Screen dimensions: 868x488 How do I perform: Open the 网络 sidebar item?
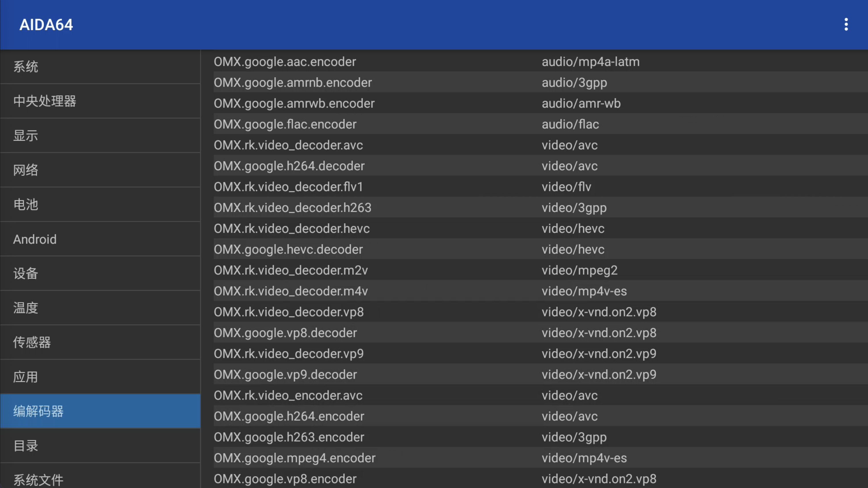pos(100,170)
